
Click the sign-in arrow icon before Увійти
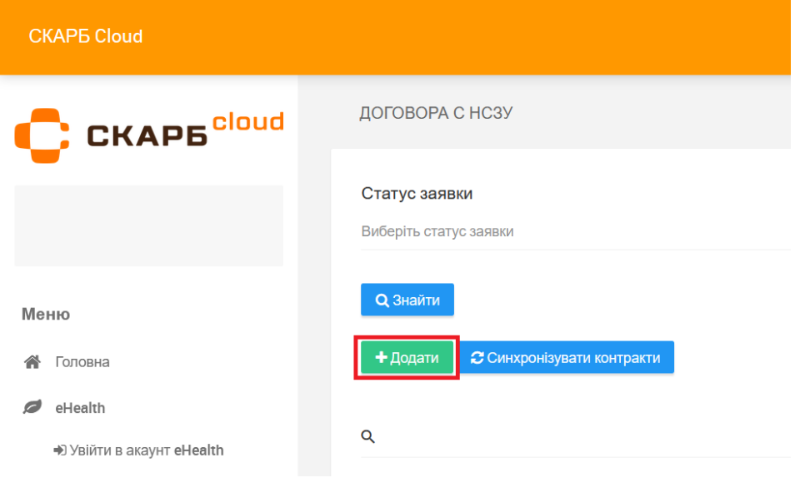(x=59, y=451)
